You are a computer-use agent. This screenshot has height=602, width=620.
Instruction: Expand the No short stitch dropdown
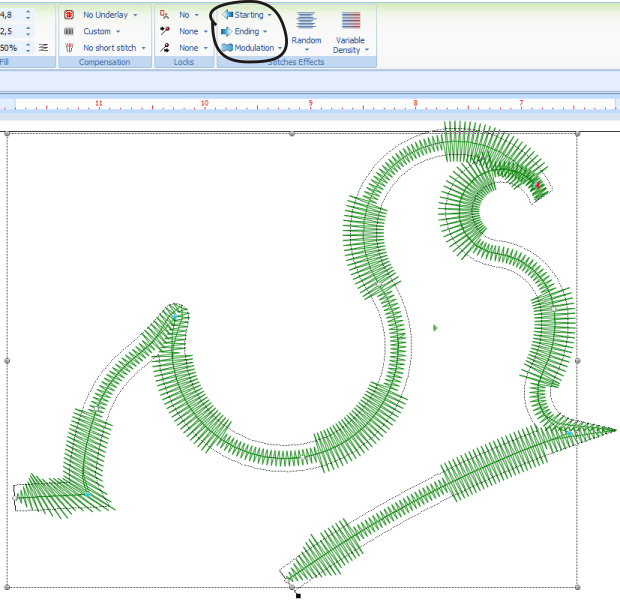pos(144,48)
